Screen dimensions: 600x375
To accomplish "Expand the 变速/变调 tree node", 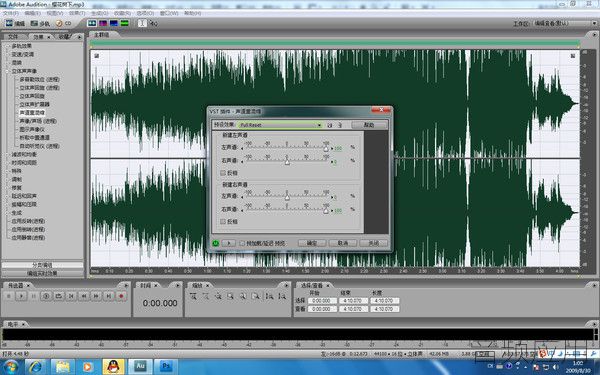I will click(x=7, y=54).
